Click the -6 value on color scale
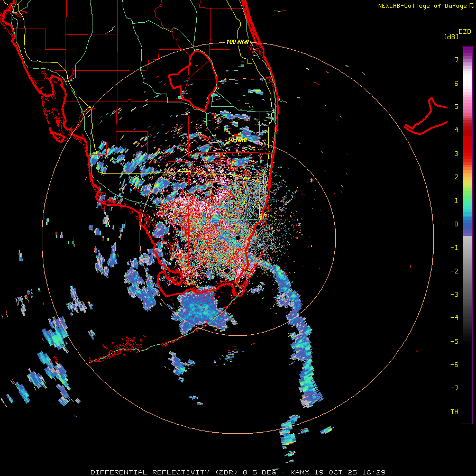The width and height of the screenshot is (476, 476). [454, 365]
